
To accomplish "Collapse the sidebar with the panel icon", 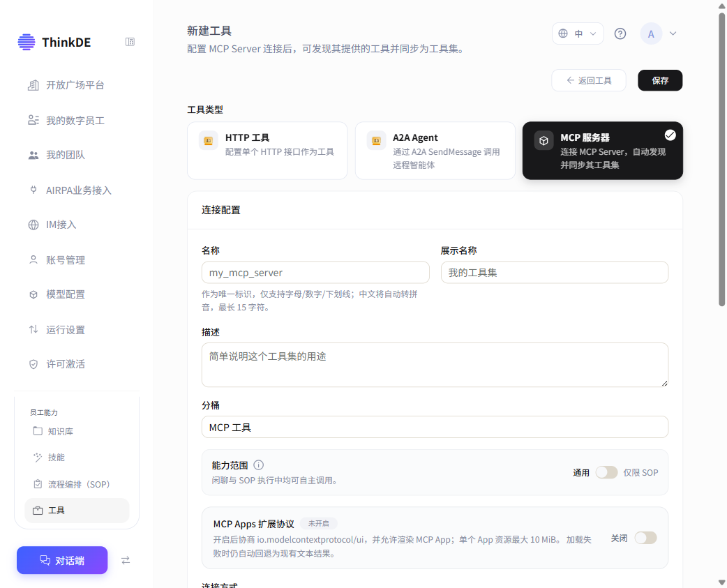I will pos(130,42).
